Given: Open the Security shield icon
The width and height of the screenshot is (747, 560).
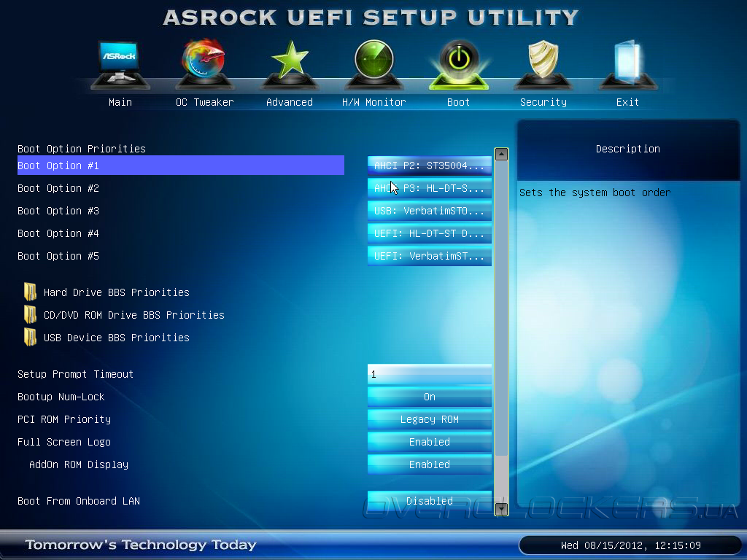Looking at the screenshot, I should click(543, 65).
